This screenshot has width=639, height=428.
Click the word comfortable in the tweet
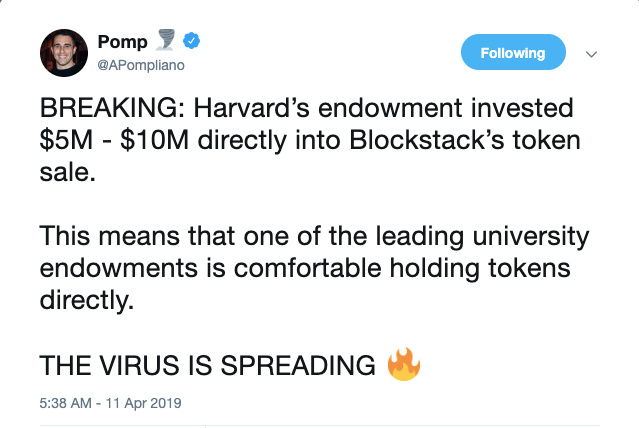click(308, 268)
